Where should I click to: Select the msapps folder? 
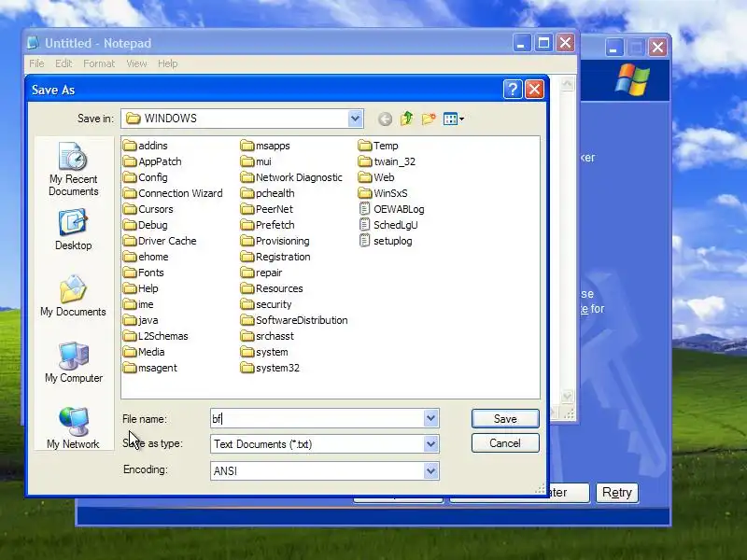tap(265, 146)
